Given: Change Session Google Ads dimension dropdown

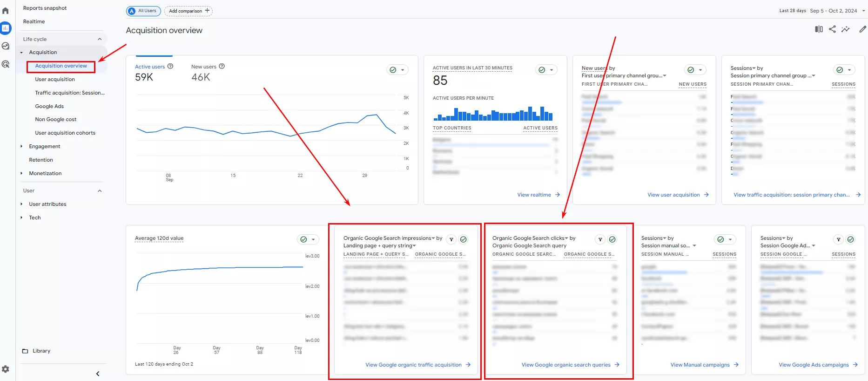Looking at the screenshot, I should (x=788, y=245).
